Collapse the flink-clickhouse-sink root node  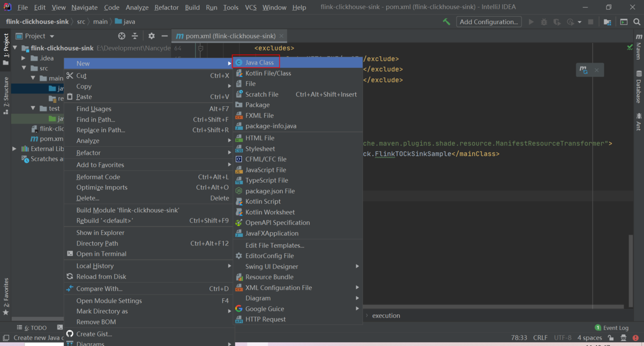[x=16, y=48]
